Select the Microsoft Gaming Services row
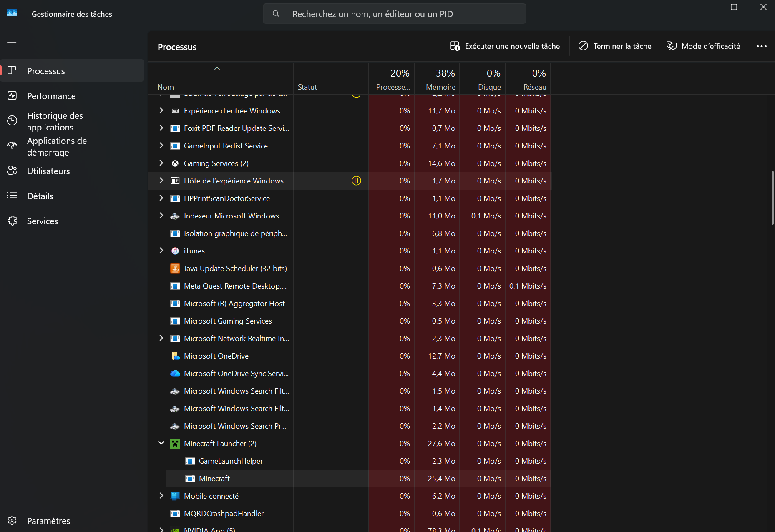Image resolution: width=775 pixels, height=532 pixels. point(350,321)
